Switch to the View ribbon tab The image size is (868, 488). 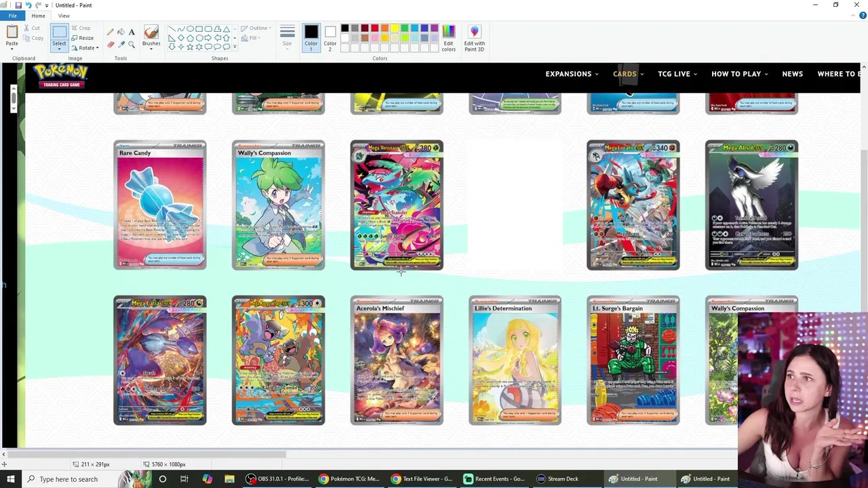coord(64,16)
